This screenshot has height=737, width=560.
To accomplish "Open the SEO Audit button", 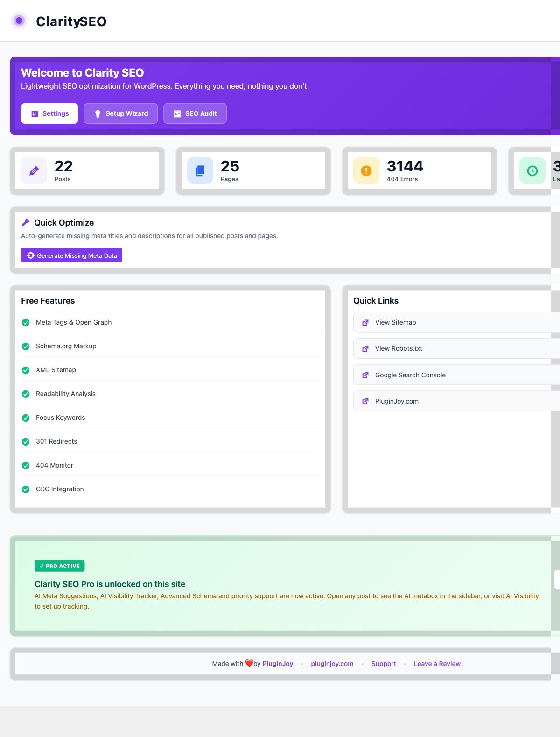I will 195,113.
